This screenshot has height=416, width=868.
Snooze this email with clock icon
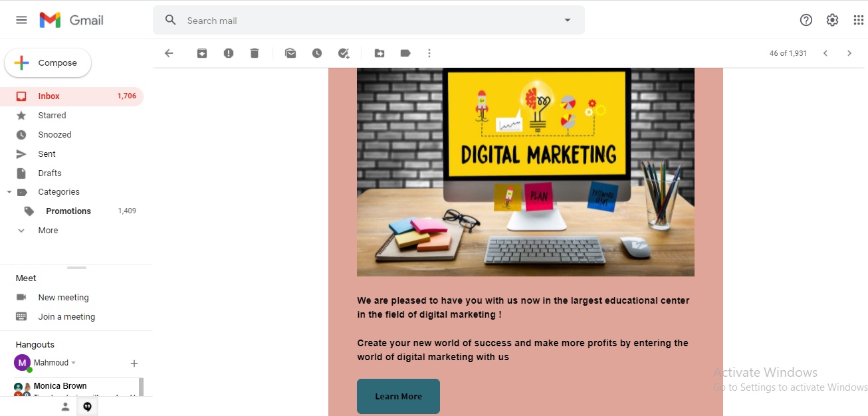pos(317,53)
